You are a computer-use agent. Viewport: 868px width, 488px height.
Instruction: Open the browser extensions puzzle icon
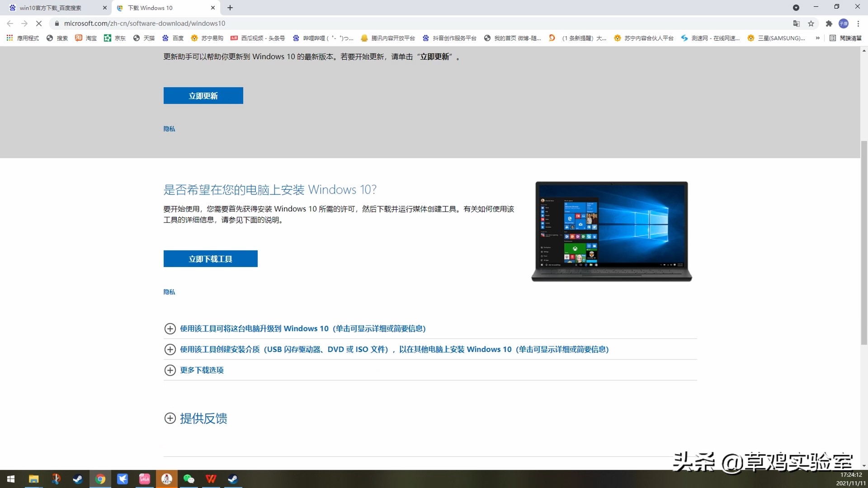pos(829,23)
